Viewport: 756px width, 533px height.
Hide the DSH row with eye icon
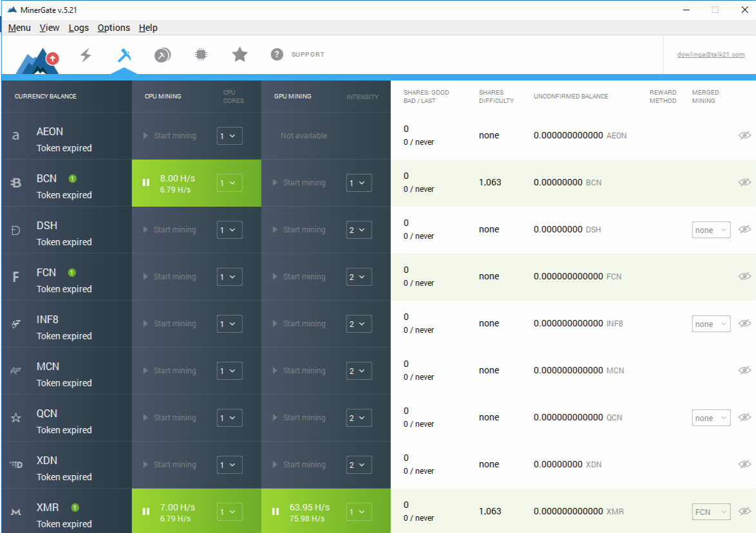pos(744,229)
